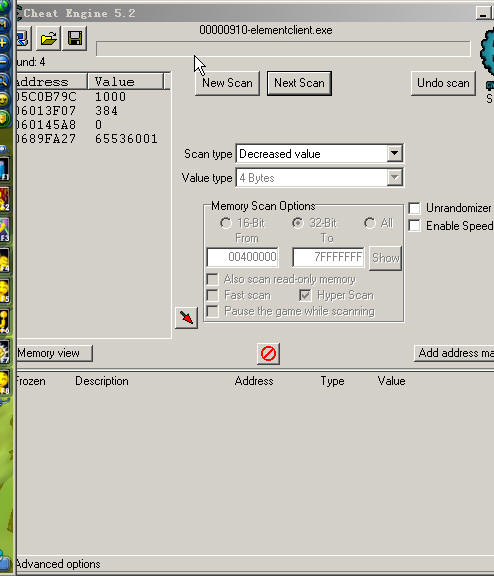494x576 pixels.
Task: Enable the Unrandomizer checkbox
Action: pyautogui.click(x=414, y=208)
